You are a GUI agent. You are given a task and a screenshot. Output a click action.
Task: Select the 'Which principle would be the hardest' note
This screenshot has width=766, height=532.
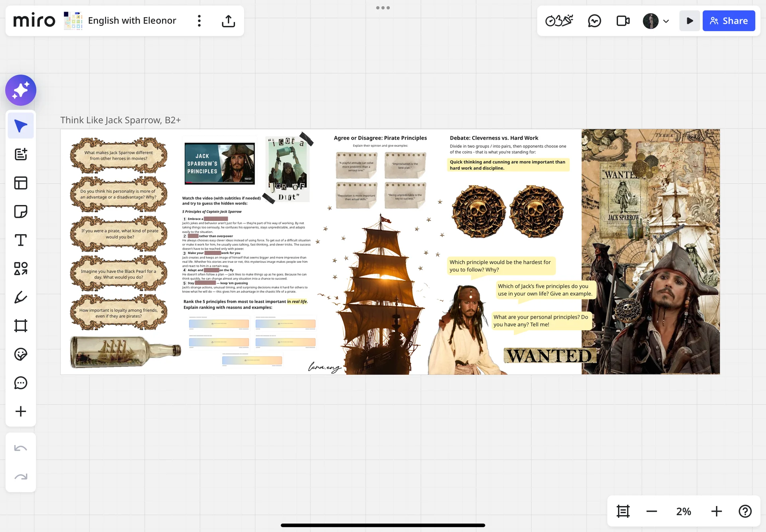point(501,266)
